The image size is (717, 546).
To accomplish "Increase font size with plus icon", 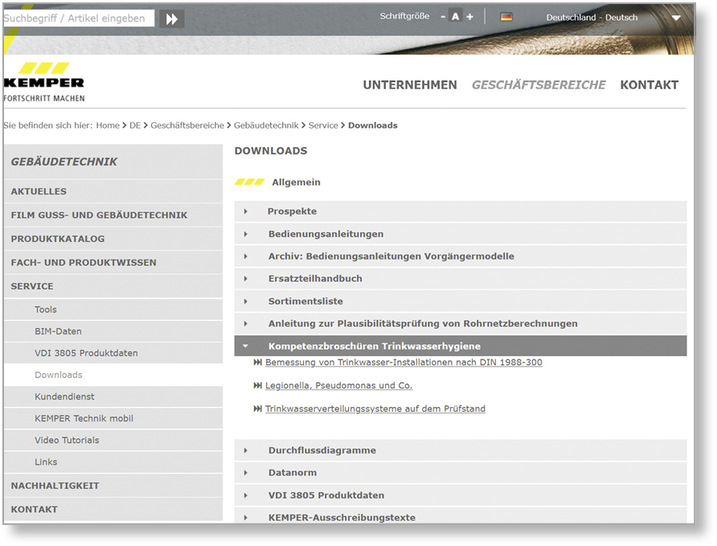I will [470, 17].
